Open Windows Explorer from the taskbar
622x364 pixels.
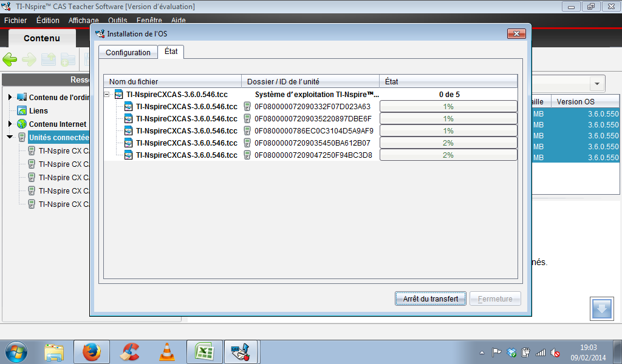point(54,352)
